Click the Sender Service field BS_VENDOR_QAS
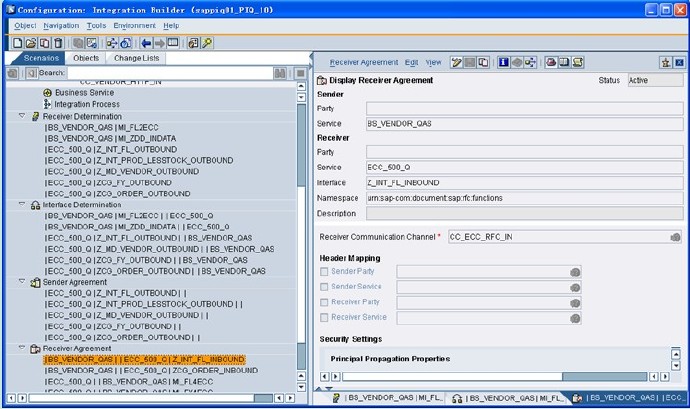Image resolution: width=690 pixels, height=409 pixels. 525,124
